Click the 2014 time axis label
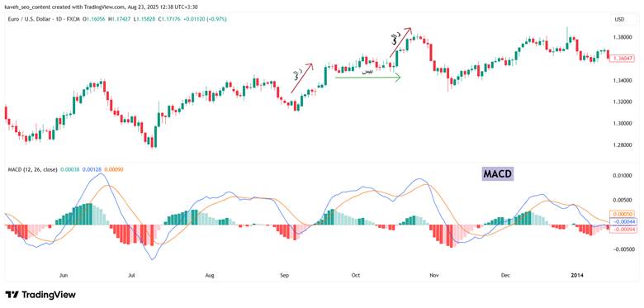Screen dimensions: 644x308 pos(578,275)
